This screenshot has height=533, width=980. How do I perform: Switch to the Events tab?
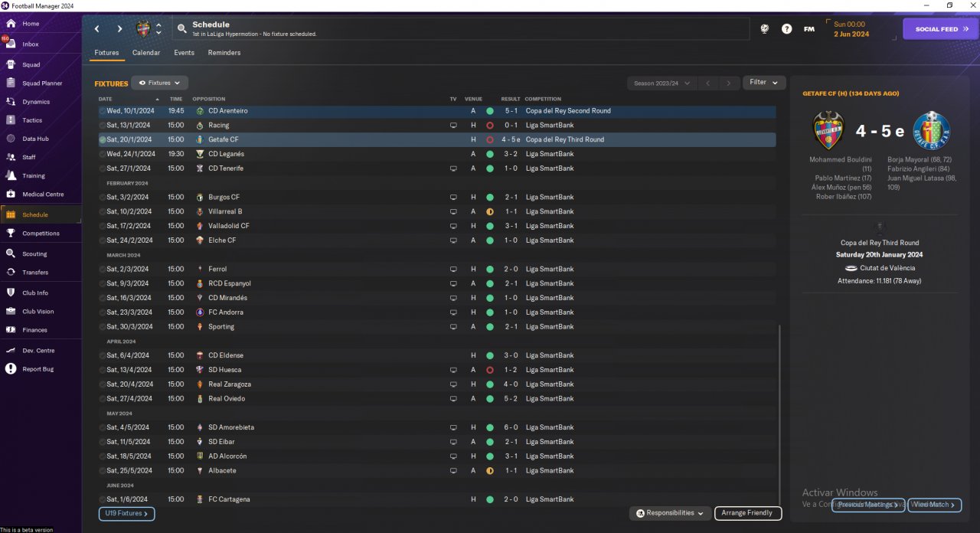click(x=184, y=53)
